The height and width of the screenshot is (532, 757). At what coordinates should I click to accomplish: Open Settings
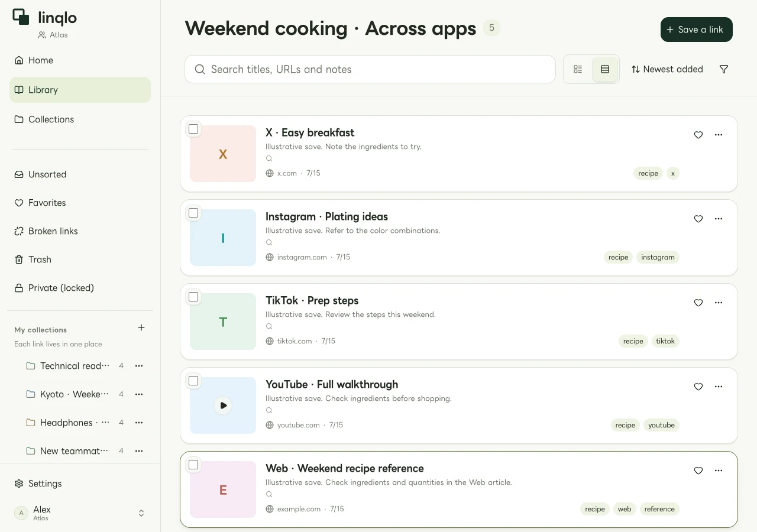pos(80,484)
